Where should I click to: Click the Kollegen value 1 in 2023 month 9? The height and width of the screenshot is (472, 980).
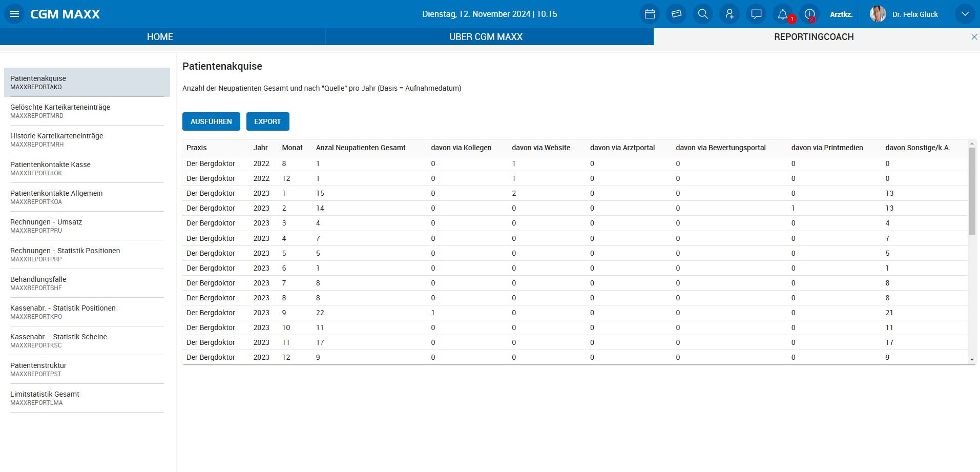[433, 313]
